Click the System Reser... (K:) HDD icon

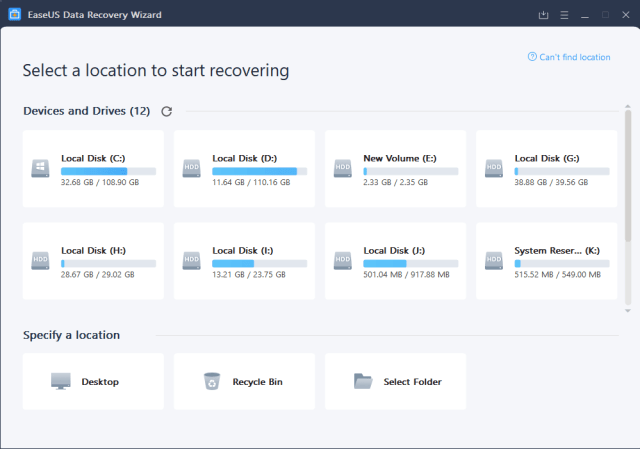coord(494,260)
